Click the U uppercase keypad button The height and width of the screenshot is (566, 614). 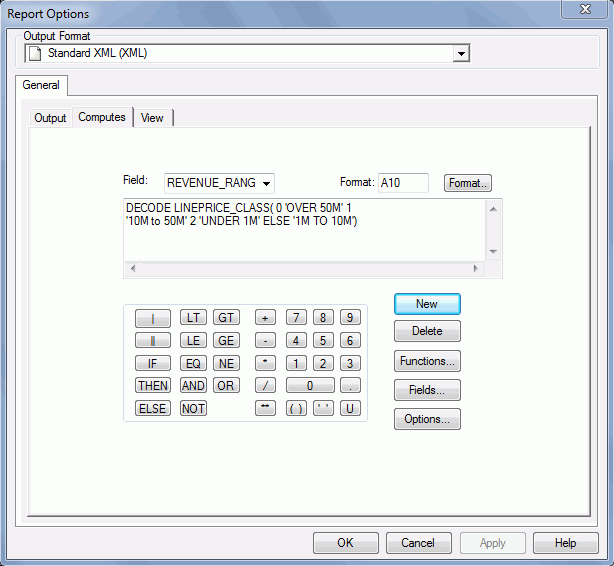(x=350, y=408)
